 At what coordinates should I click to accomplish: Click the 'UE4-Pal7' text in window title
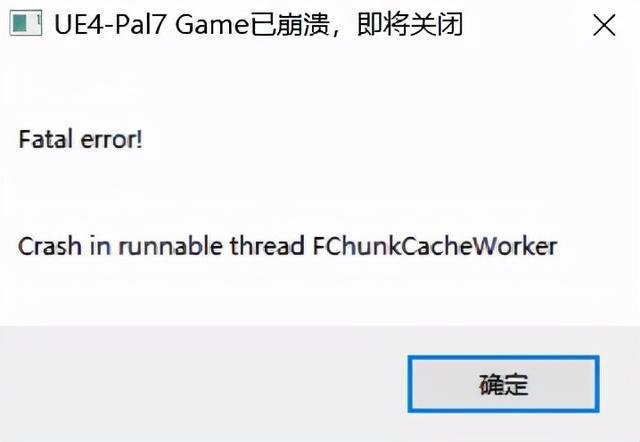coord(110,24)
